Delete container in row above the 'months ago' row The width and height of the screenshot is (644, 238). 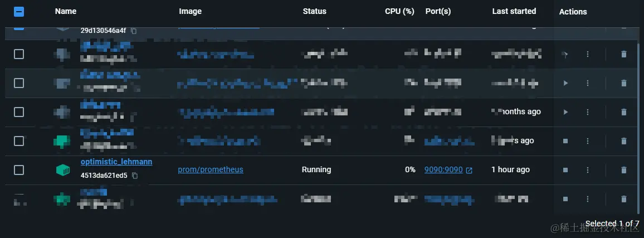point(624,83)
